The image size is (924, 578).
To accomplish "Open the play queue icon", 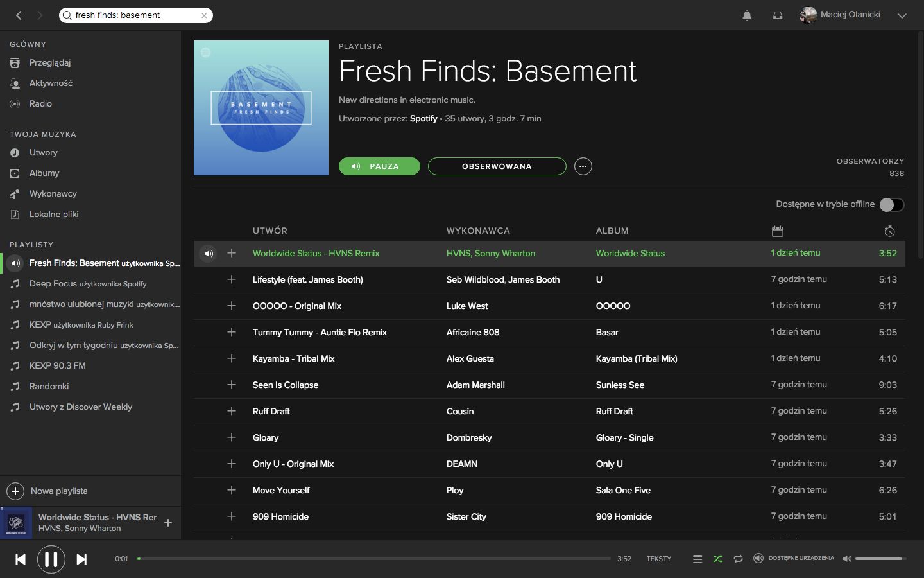I will [x=697, y=559].
